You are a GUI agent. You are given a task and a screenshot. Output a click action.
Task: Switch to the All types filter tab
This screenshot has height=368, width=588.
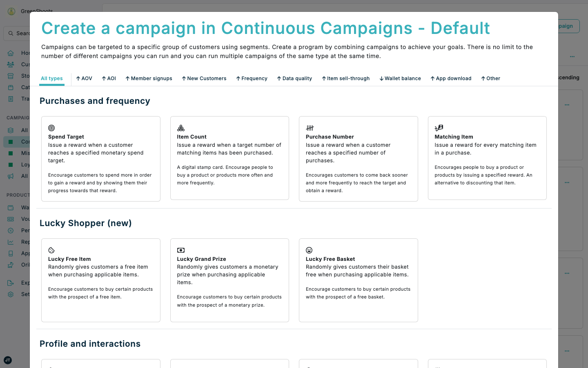pos(51,78)
